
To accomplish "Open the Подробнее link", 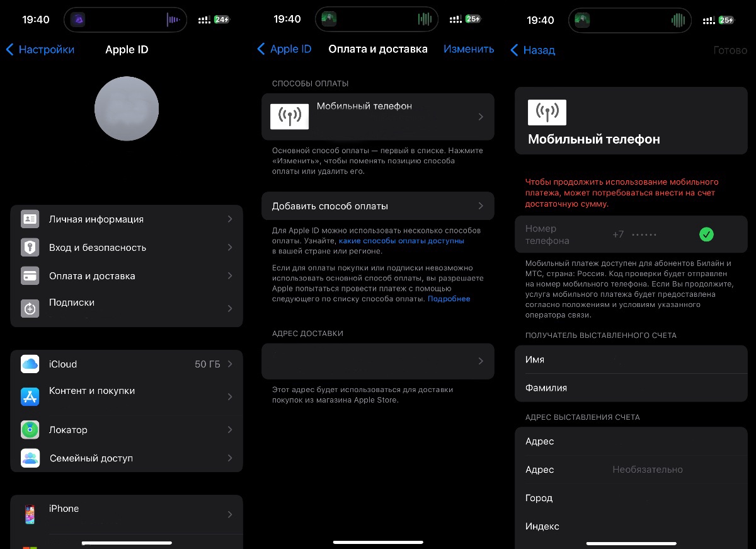I will click(449, 299).
